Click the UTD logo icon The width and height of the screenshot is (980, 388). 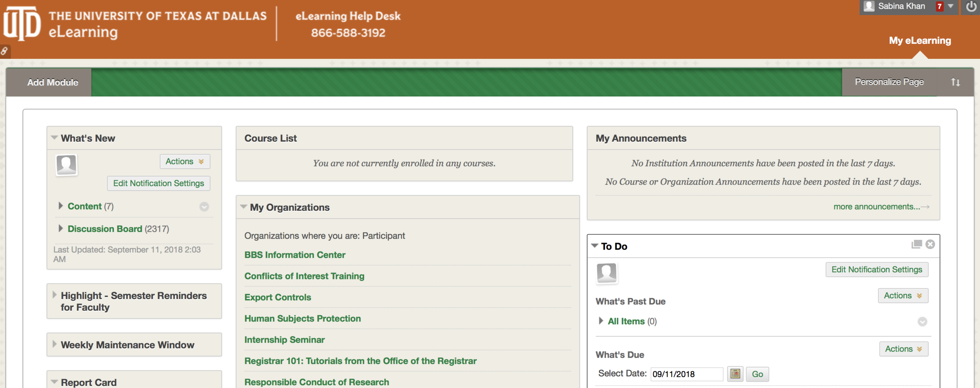(x=22, y=24)
